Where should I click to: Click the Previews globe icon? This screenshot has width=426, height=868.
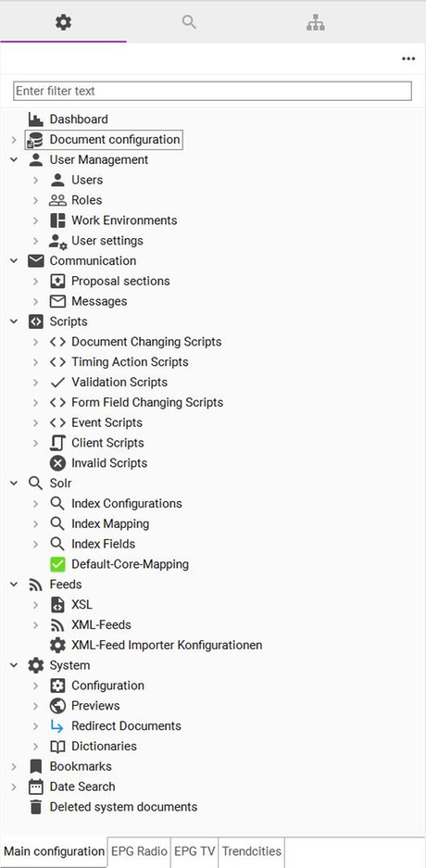pyautogui.click(x=57, y=706)
